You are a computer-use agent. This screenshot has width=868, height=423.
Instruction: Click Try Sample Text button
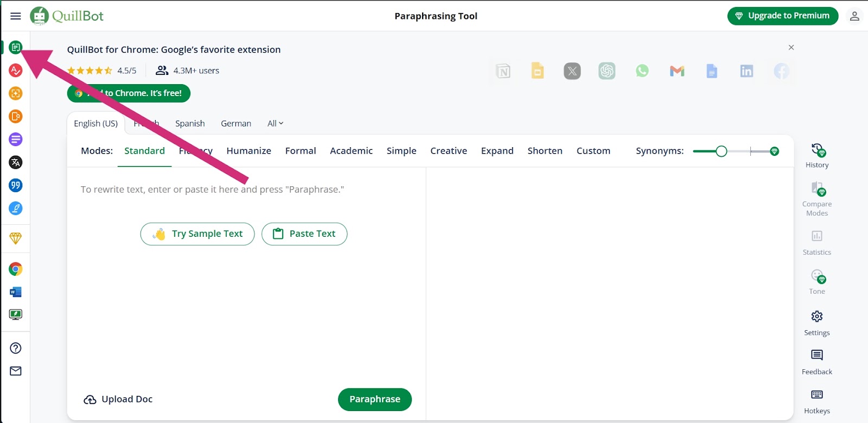click(197, 234)
